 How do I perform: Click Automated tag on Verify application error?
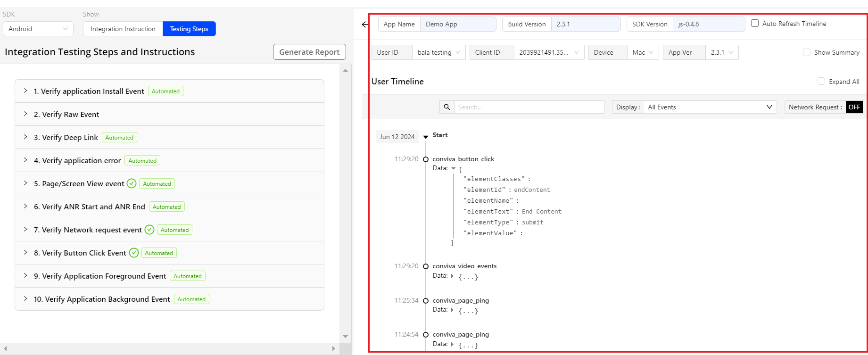tap(142, 160)
